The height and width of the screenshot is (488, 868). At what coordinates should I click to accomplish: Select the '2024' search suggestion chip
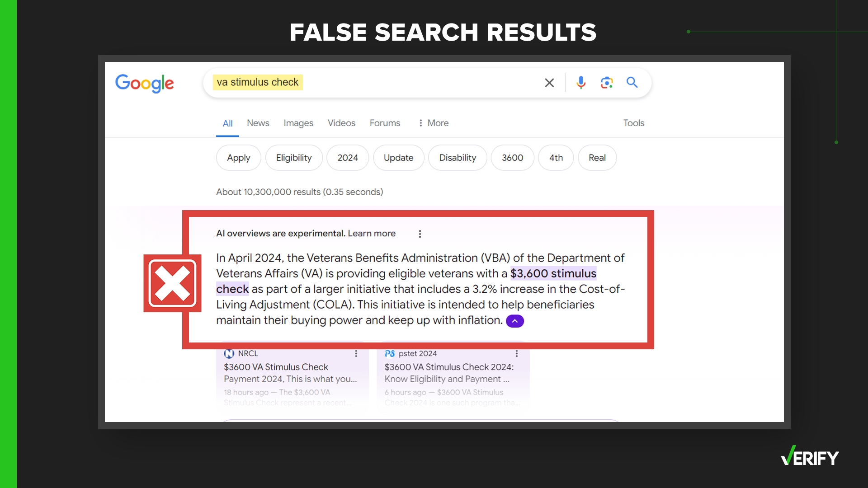tap(347, 158)
